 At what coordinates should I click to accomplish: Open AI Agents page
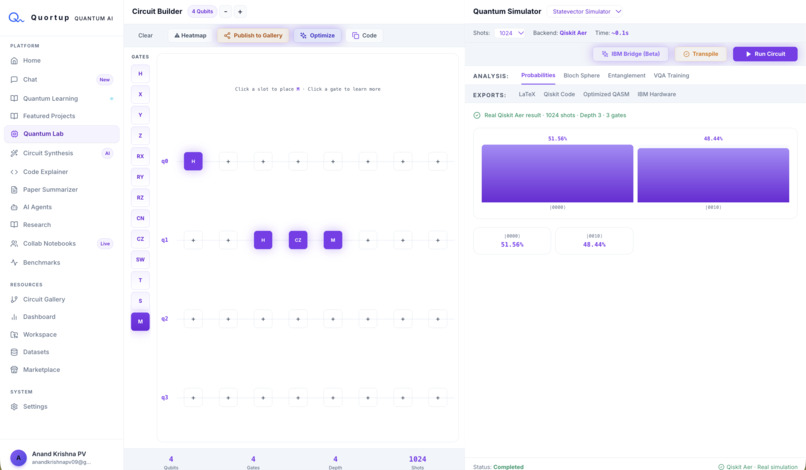62,207
